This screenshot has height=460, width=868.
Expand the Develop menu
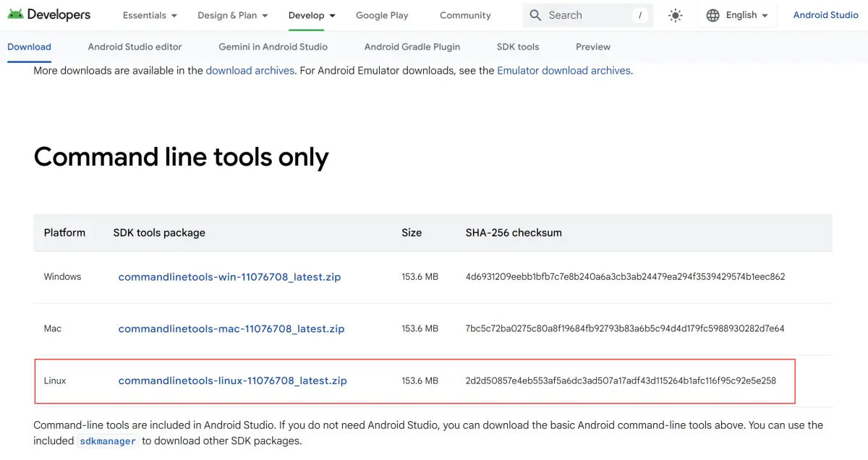click(x=312, y=15)
